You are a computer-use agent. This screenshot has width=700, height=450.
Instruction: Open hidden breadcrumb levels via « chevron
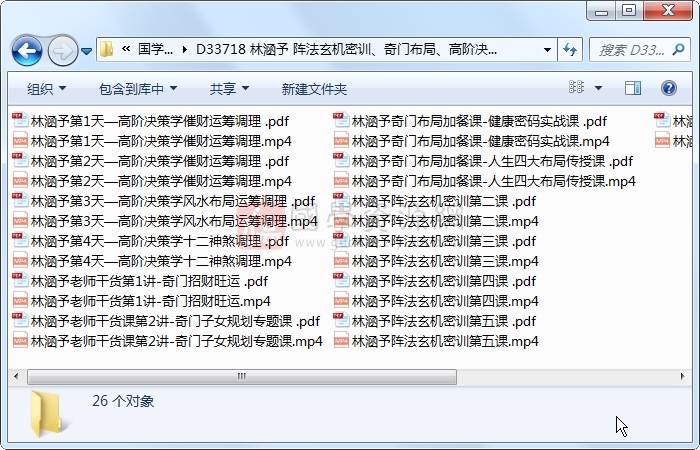tap(126, 49)
